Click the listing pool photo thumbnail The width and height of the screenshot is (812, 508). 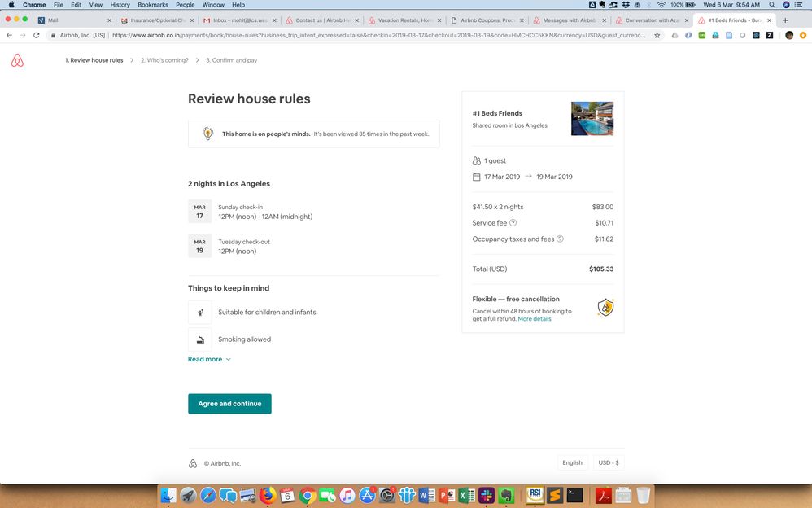(592, 119)
